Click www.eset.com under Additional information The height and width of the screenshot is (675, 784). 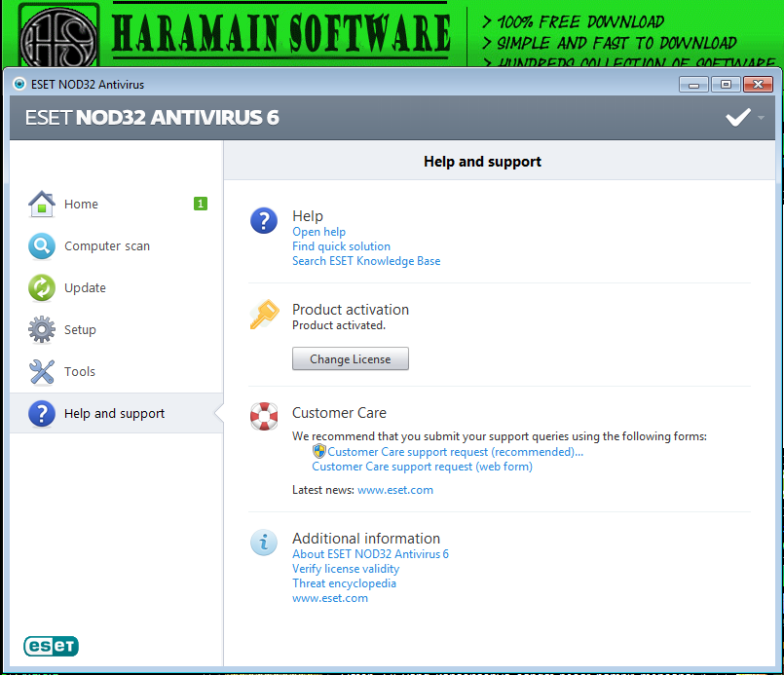click(330, 598)
